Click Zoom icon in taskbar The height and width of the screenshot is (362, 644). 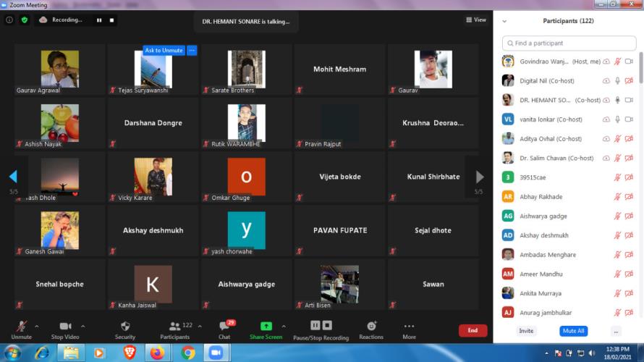click(x=216, y=353)
